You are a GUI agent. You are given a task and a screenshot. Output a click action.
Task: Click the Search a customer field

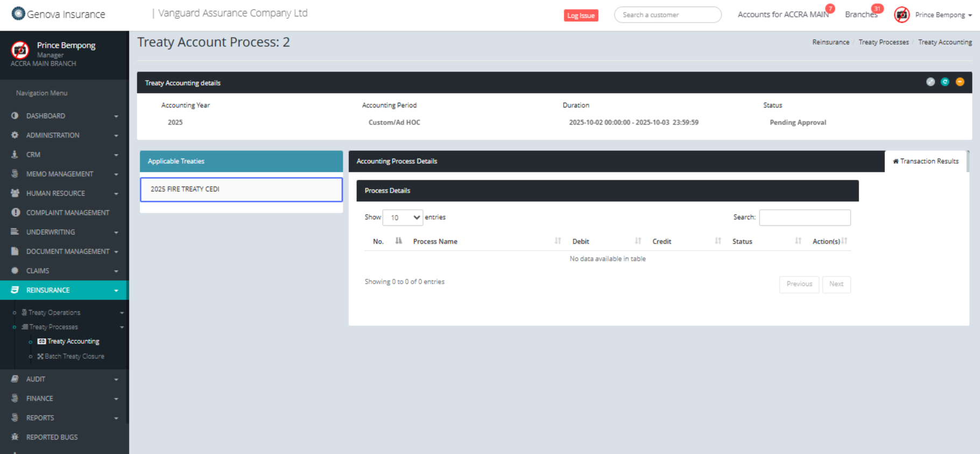point(667,15)
